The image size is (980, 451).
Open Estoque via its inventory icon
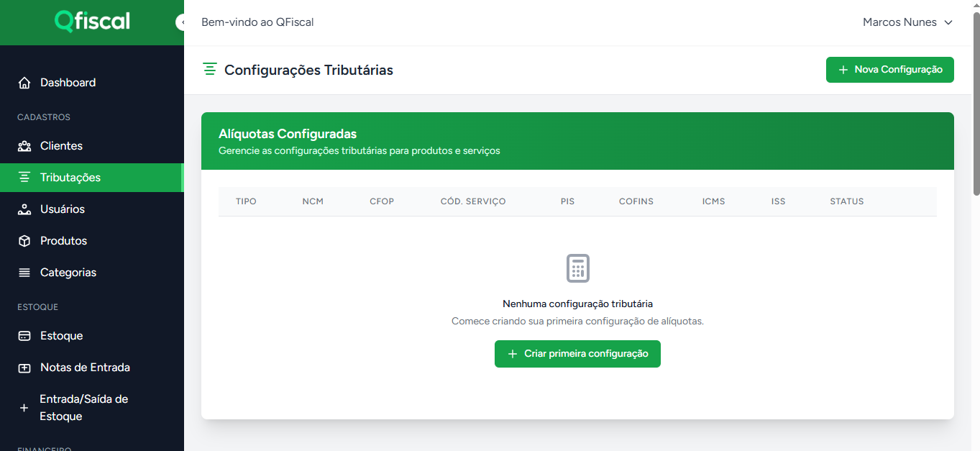24,335
